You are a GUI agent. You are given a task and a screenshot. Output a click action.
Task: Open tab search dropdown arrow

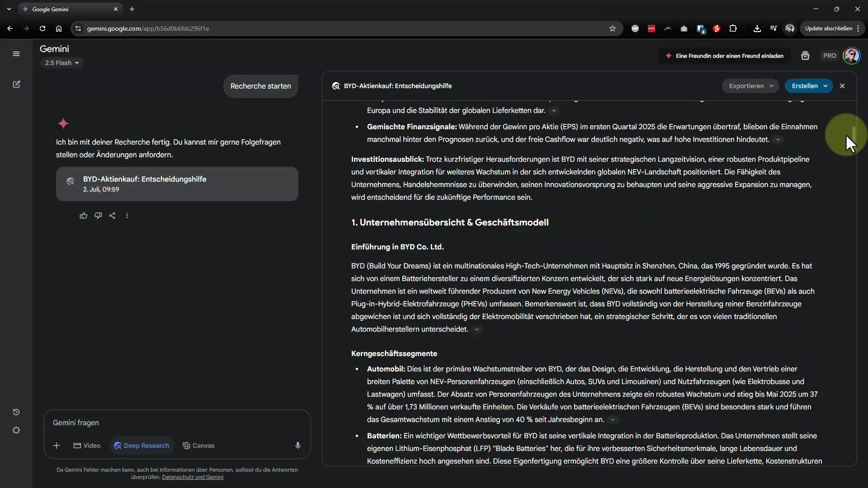(x=9, y=9)
